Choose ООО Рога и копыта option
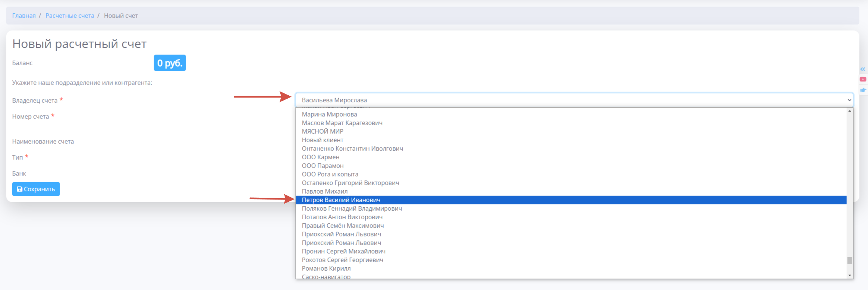Screen dimensions: 868x290 pos(330,174)
